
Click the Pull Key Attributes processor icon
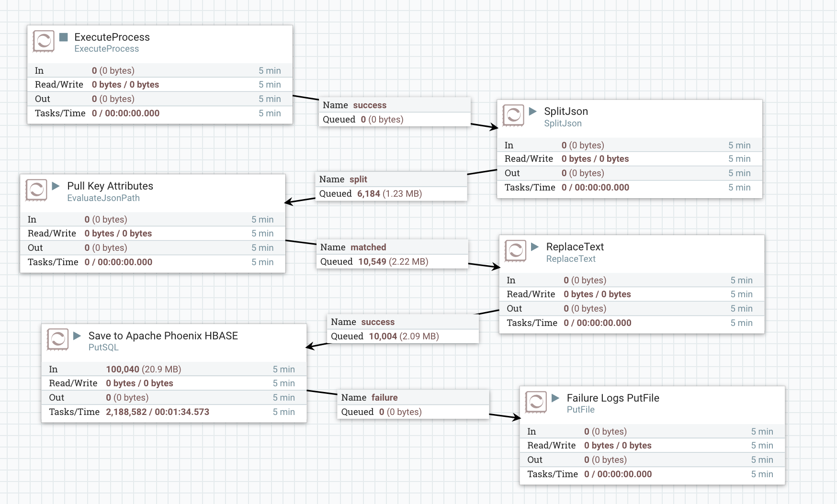coord(36,190)
